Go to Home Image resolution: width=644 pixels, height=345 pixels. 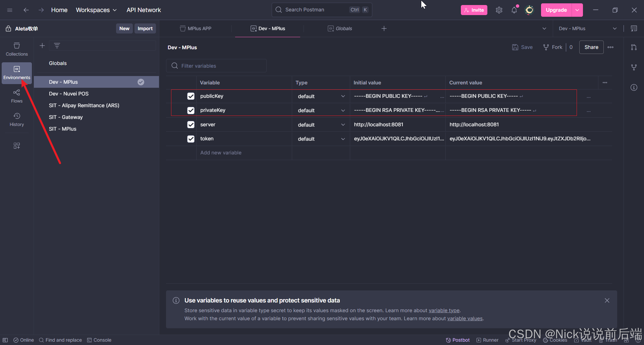[x=59, y=10]
